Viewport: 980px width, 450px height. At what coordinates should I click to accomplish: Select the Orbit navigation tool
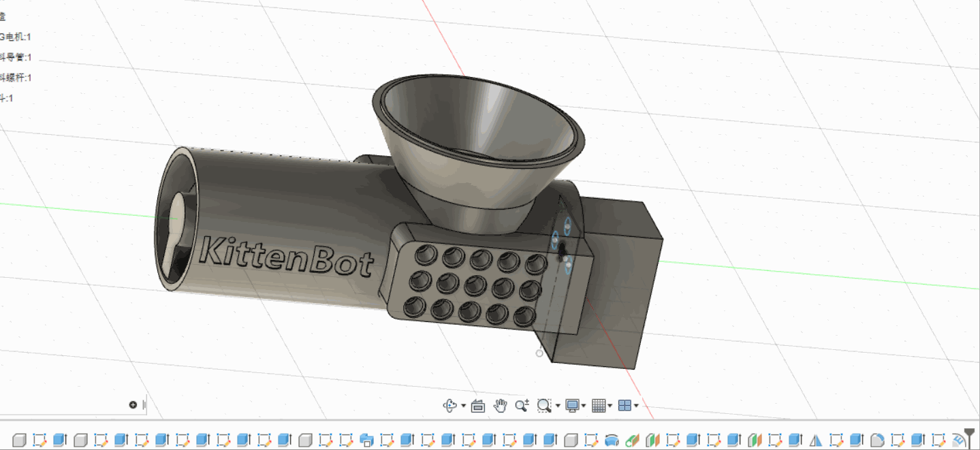click(449, 406)
